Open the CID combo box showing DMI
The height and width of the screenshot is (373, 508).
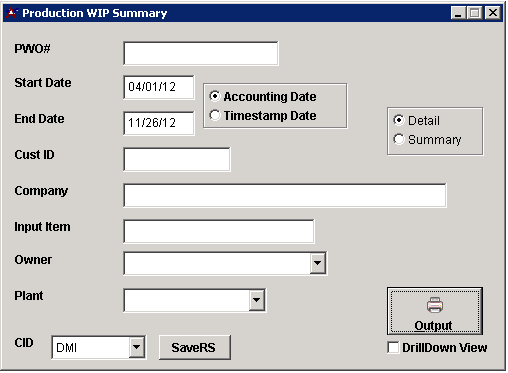point(136,347)
